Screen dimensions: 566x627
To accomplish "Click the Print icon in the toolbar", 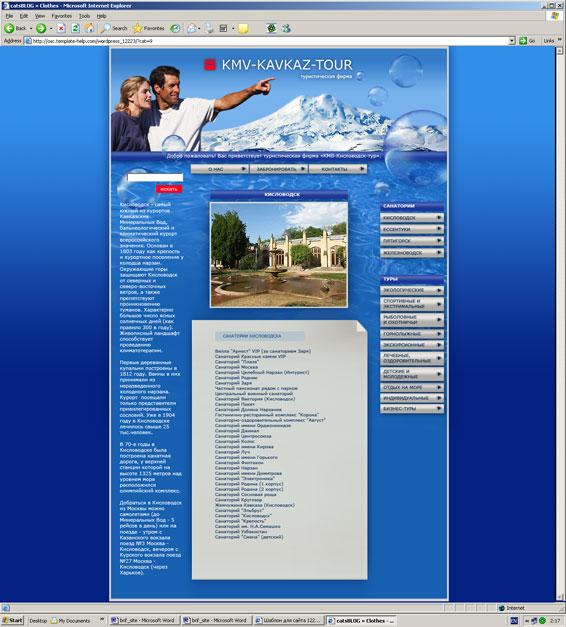I will [x=209, y=28].
